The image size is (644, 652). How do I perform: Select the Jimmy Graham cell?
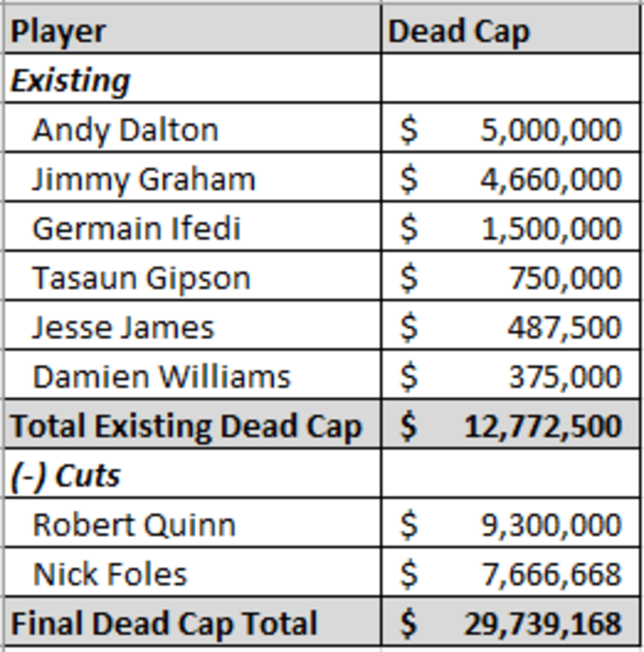coord(192,178)
